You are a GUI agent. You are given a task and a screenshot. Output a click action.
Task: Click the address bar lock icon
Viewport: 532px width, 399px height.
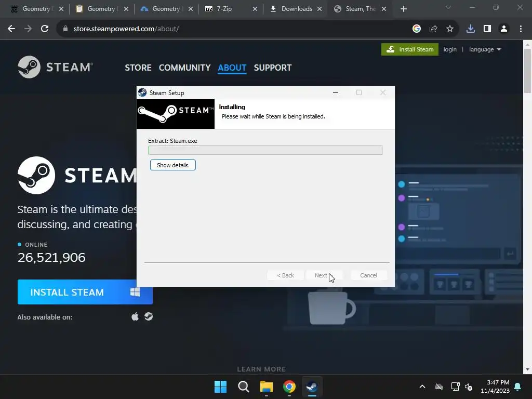(x=65, y=29)
